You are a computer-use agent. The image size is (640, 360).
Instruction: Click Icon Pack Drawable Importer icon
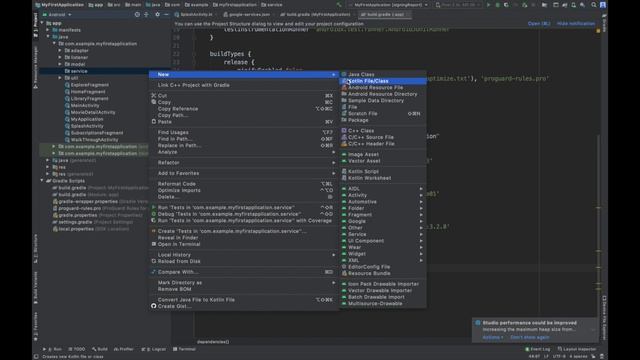(344, 284)
